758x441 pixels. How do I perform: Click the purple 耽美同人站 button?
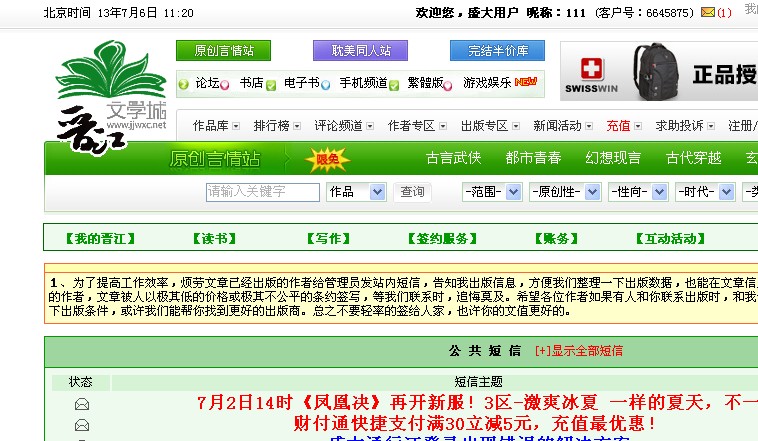pyautogui.click(x=361, y=50)
